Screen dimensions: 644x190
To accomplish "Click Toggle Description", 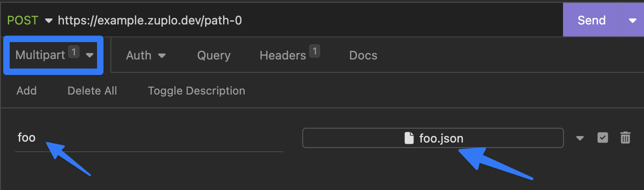I will [196, 91].
